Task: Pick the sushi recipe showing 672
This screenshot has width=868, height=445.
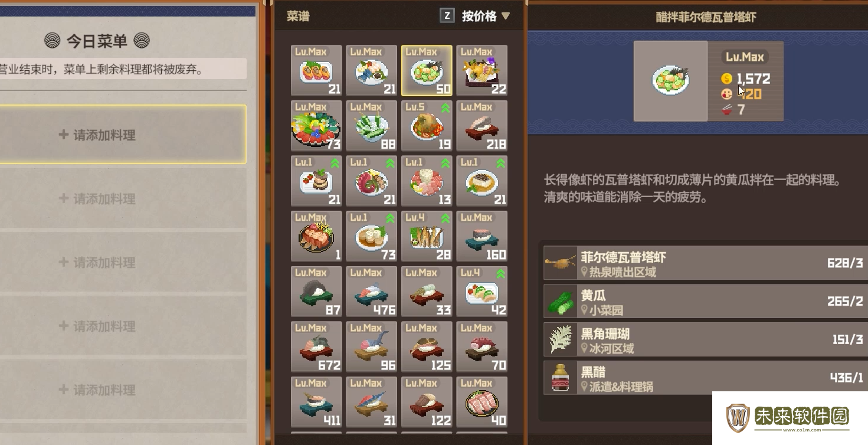Action: pyautogui.click(x=316, y=347)
